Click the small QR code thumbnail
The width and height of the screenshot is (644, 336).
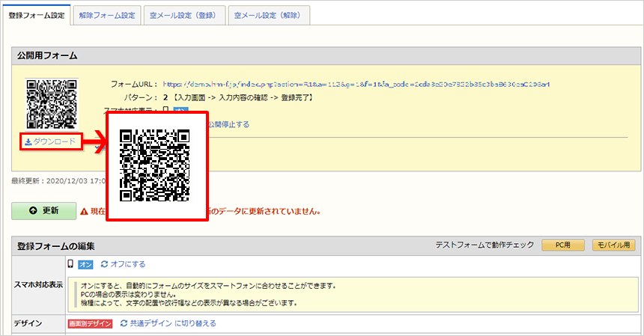(x=52, y=104)
